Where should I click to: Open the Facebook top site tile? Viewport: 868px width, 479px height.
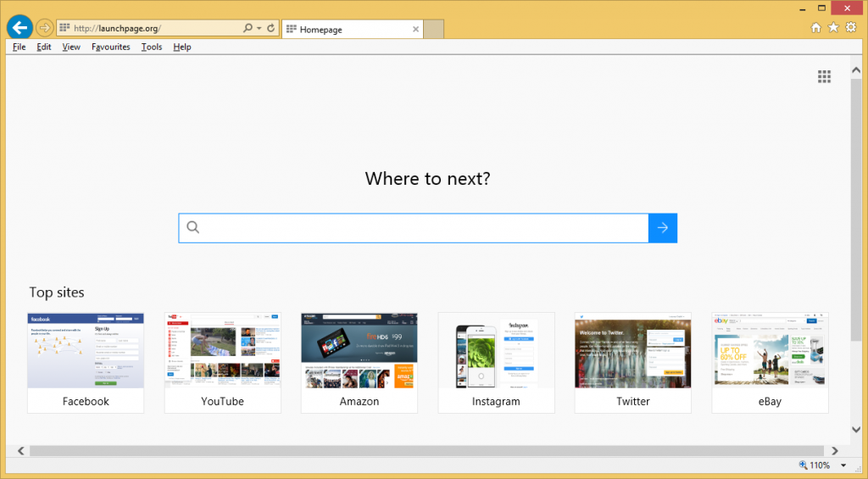tap(86, 362)
